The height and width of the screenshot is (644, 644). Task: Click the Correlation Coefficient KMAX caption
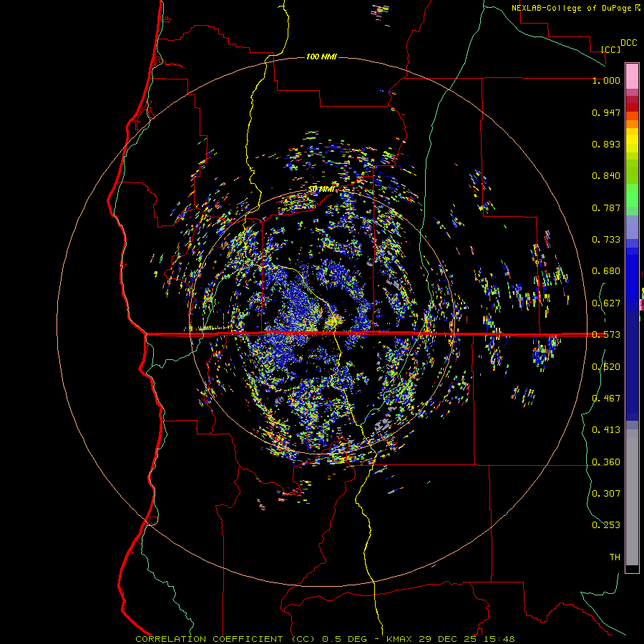click(325, 639)
